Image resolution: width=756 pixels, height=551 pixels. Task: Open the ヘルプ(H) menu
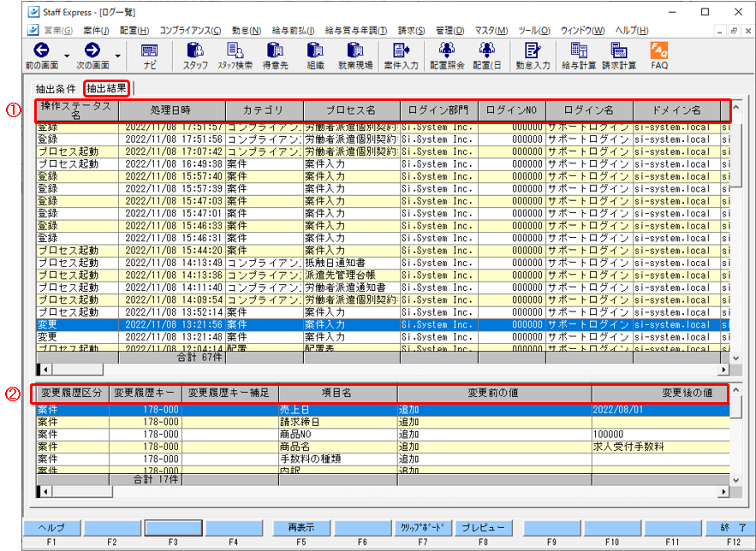pos(632,30)
